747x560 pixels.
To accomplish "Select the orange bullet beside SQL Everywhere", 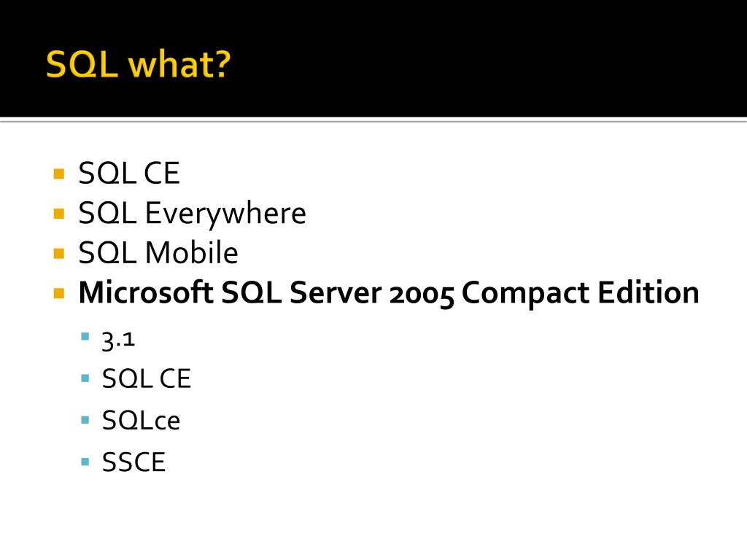I will tap(59, 214).
